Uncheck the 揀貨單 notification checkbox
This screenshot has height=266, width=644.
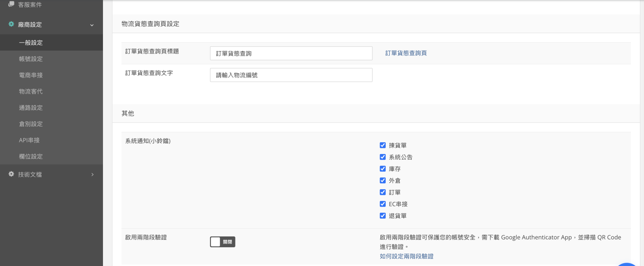click(x=383, y=145)
